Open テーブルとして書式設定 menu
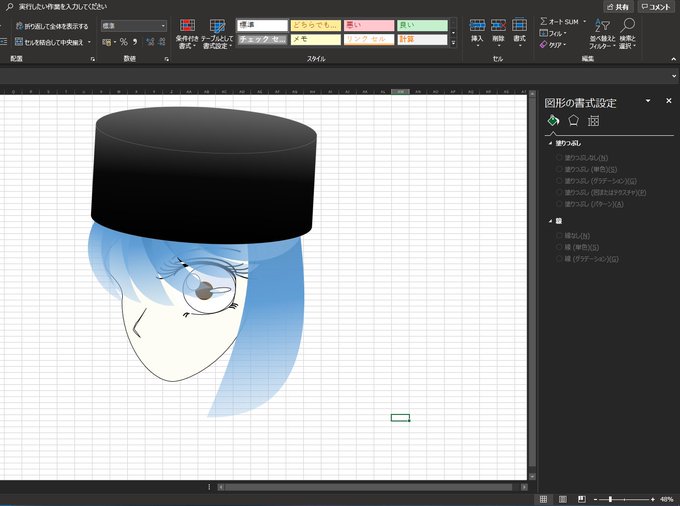The image size is (680, 506). pyautogui.click(x=217, y=34)
